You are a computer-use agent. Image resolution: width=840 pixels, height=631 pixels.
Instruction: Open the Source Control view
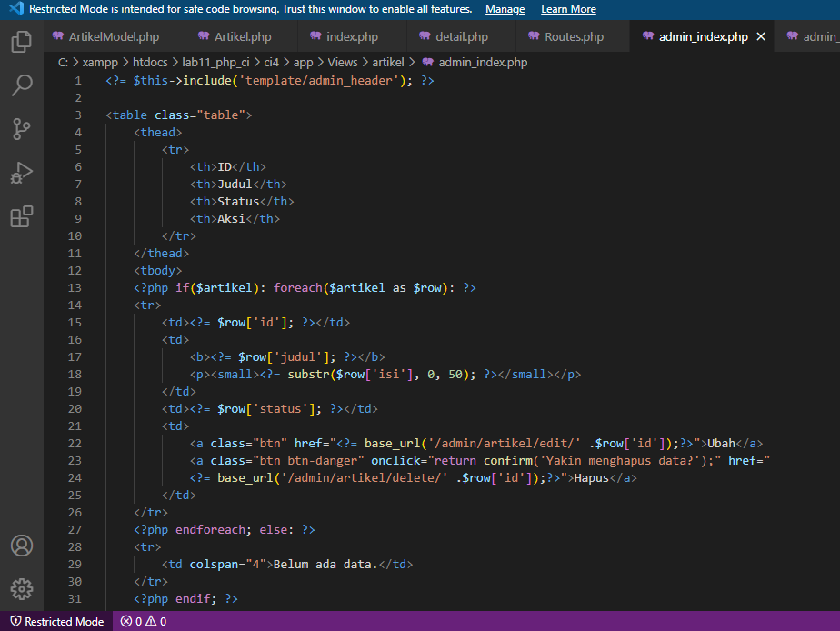[21, 129]
